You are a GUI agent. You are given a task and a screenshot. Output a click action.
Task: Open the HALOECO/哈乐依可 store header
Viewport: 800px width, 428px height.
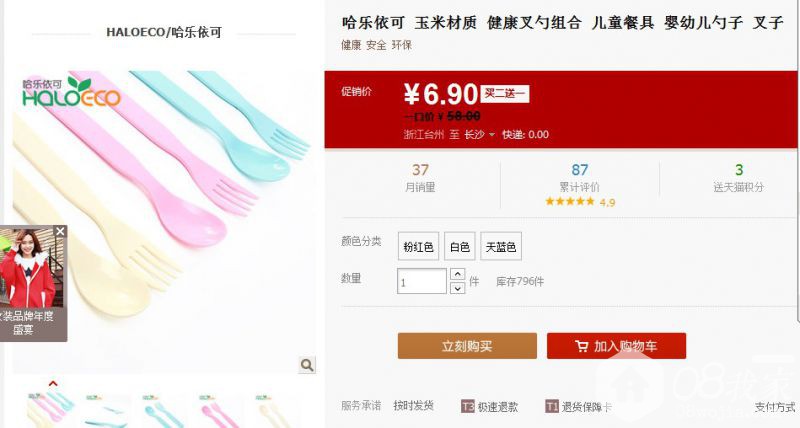click(164, 32)
